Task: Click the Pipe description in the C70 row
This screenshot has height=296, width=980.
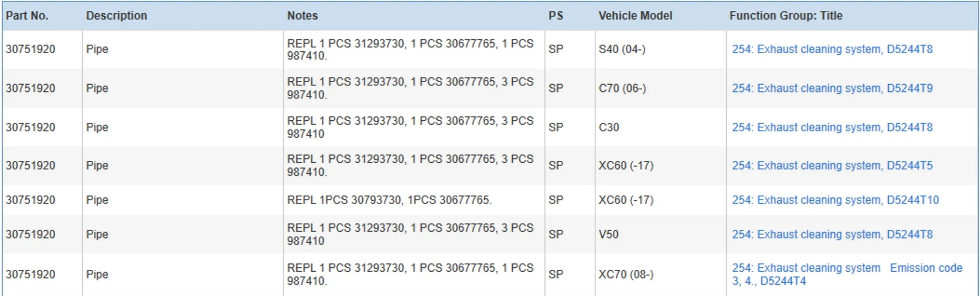Action: click(x=97, y=88)
